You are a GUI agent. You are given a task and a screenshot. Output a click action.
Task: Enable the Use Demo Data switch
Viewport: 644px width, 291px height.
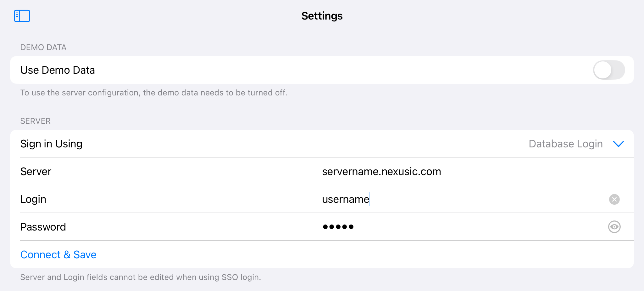609,70
